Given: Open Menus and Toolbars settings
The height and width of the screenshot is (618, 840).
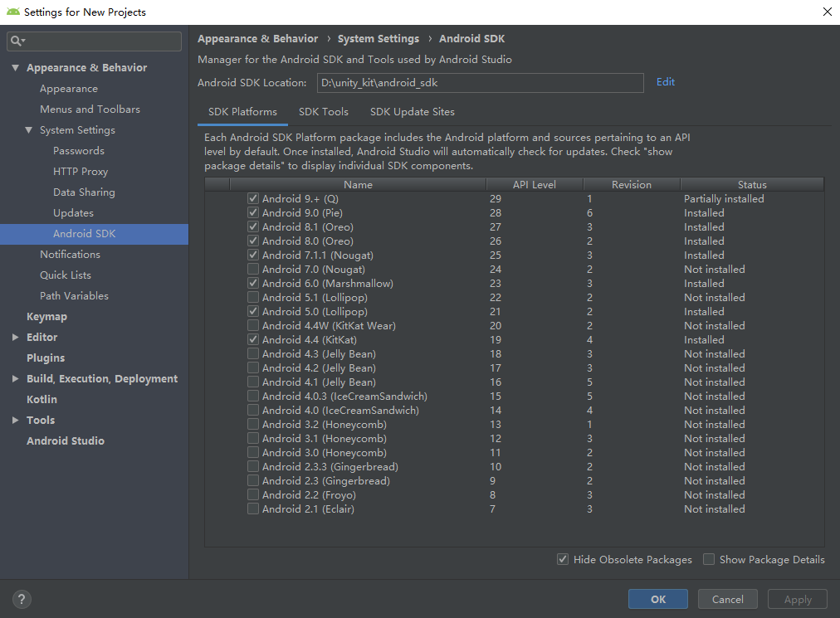Looking at the screenshot, I should [x=90, y=109].
